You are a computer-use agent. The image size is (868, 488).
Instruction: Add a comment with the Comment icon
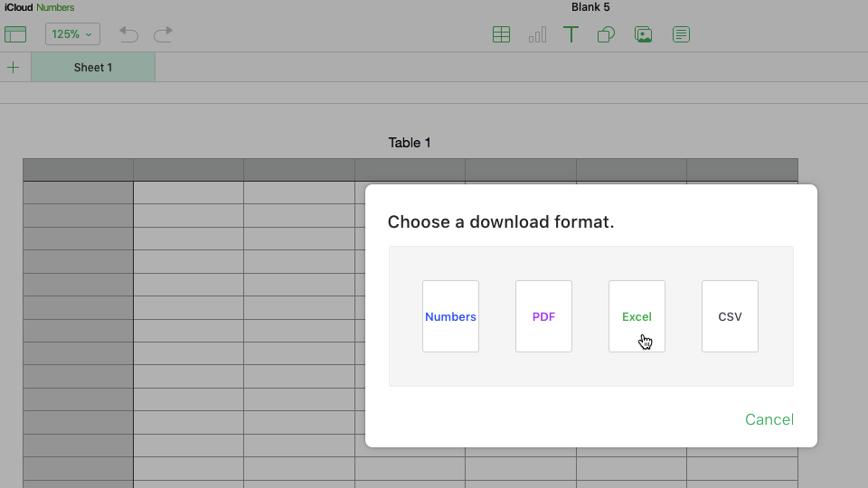681,34
